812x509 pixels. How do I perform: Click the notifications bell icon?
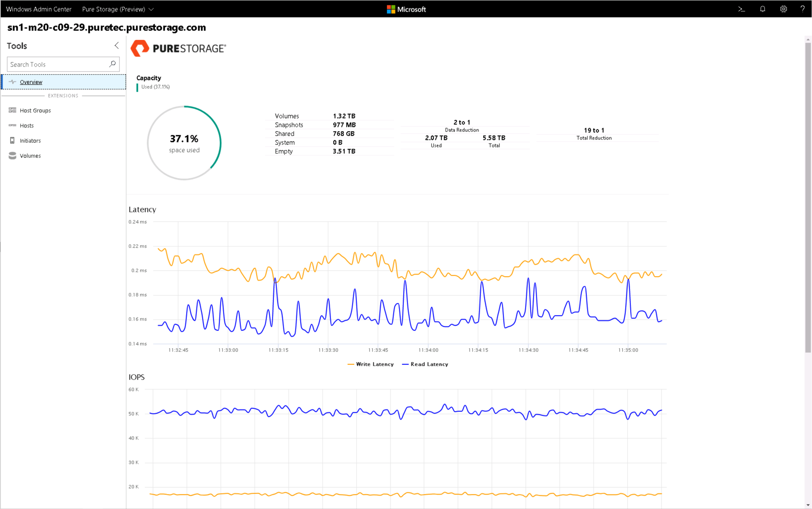pyautogui.click(x=763, y=8)
